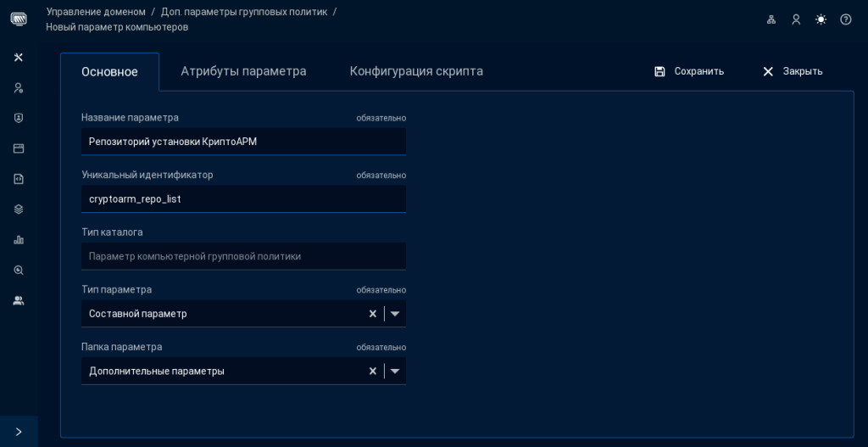Expand the sidebar with the arrow
This screenshot has width=868, height=447.
click(19, 432)
